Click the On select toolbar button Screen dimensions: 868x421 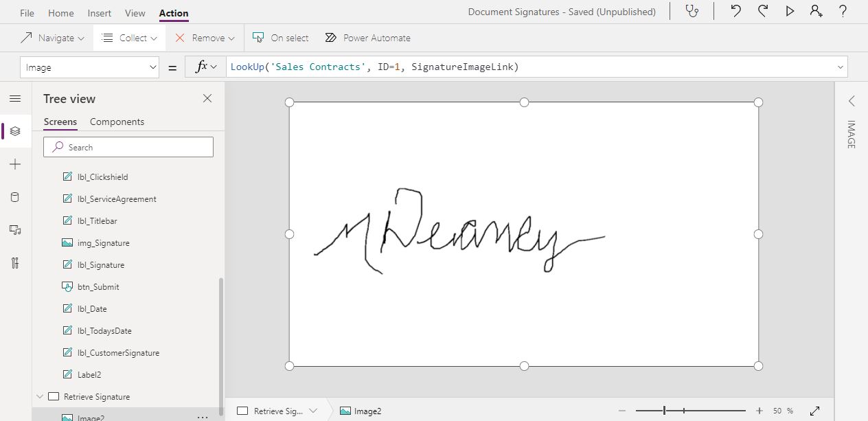[x=279, y=38]
